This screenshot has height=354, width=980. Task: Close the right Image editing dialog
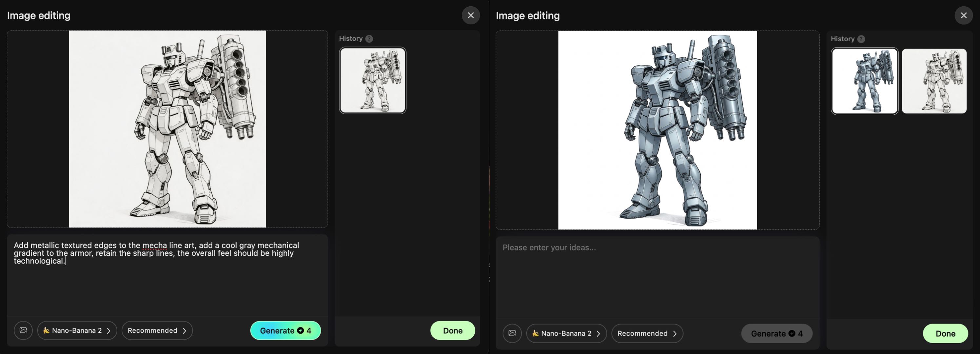click(964, 15)
